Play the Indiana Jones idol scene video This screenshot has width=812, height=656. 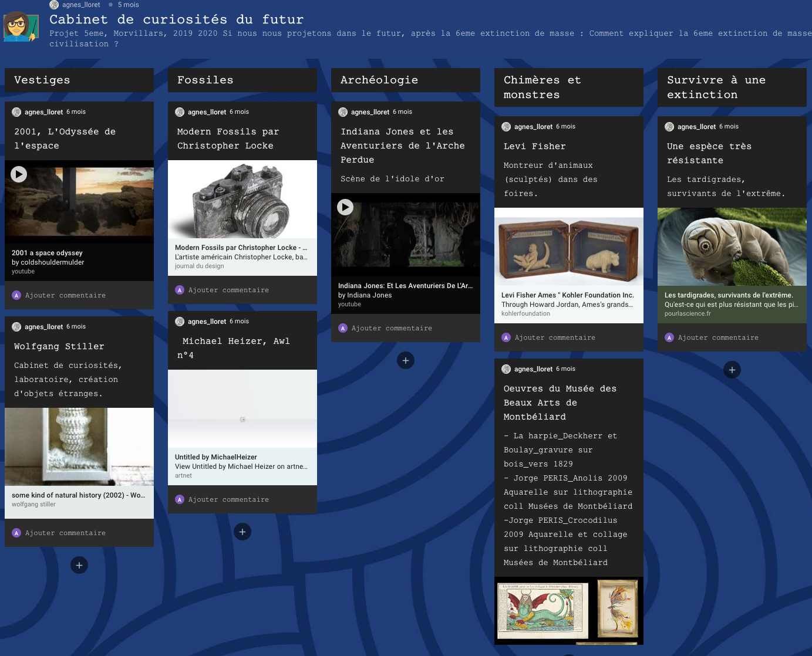pyautogui.click(x=345, y=207)
